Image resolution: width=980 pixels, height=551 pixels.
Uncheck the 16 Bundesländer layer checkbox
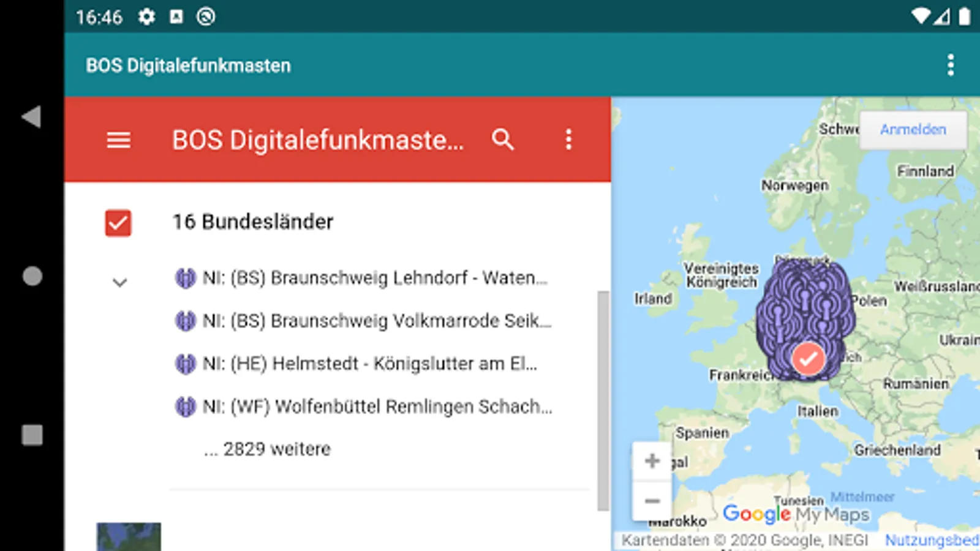[118, 223]
